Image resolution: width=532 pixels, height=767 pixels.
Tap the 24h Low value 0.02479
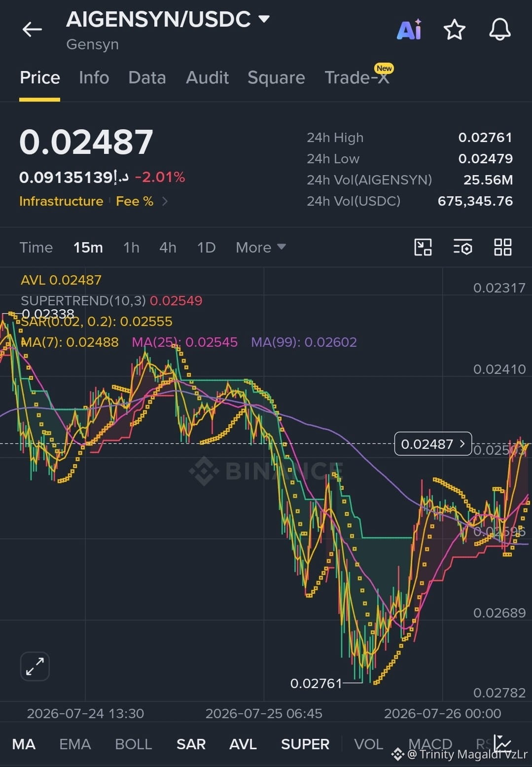tap(486, 158)
